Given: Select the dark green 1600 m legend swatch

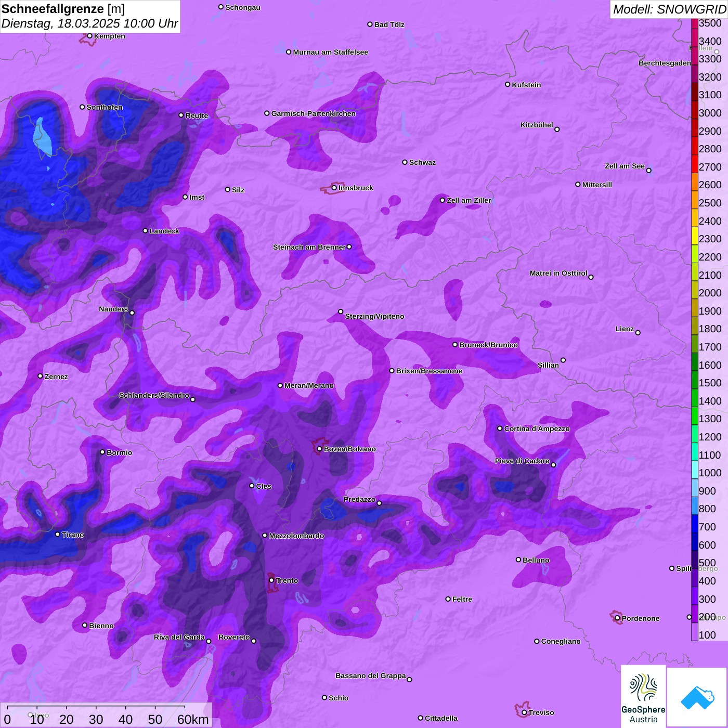Looking at the screenshot, I should pos(695,361).
